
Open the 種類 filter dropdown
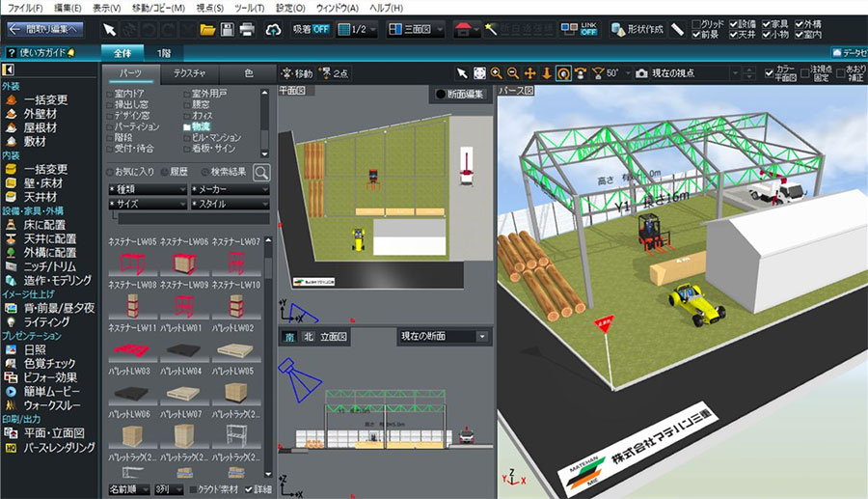[147, 189]
